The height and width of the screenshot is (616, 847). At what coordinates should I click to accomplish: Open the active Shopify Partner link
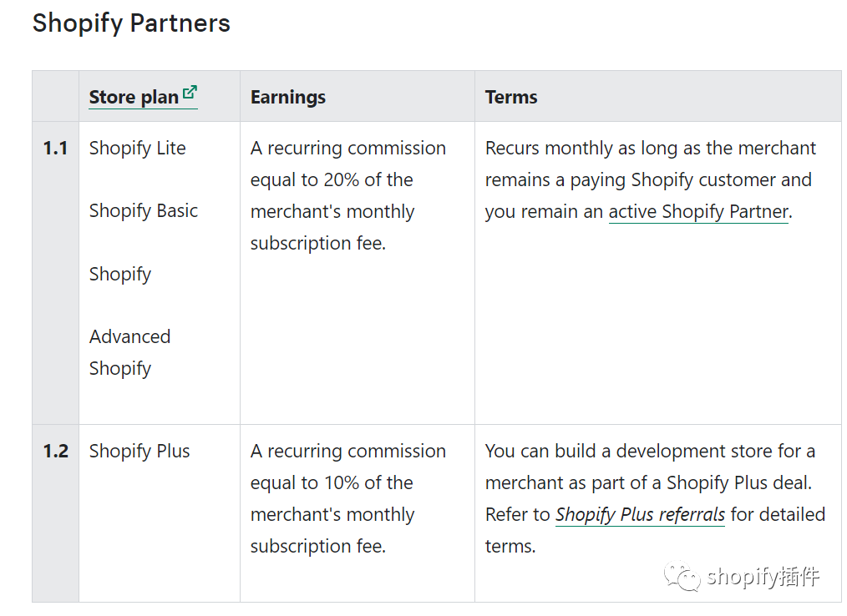698,212
